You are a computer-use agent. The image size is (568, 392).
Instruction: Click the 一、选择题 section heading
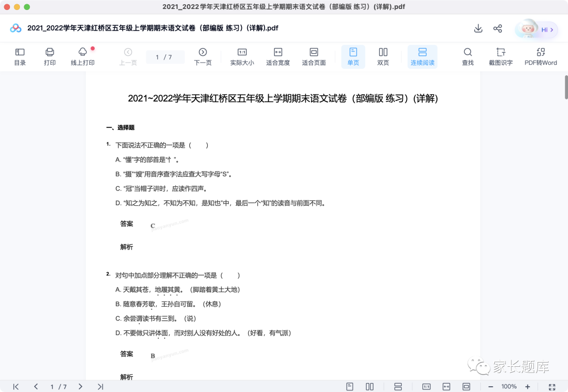coord(120,127)
